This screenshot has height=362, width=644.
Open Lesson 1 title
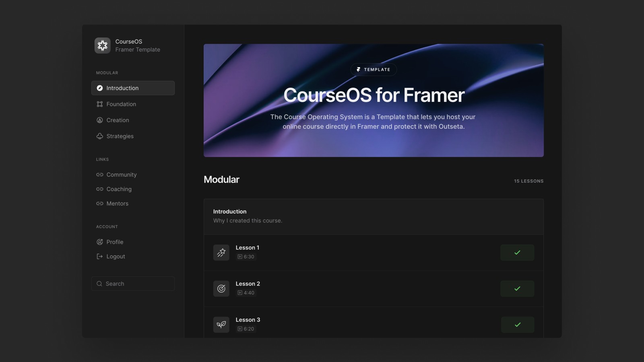click(248, 248)
